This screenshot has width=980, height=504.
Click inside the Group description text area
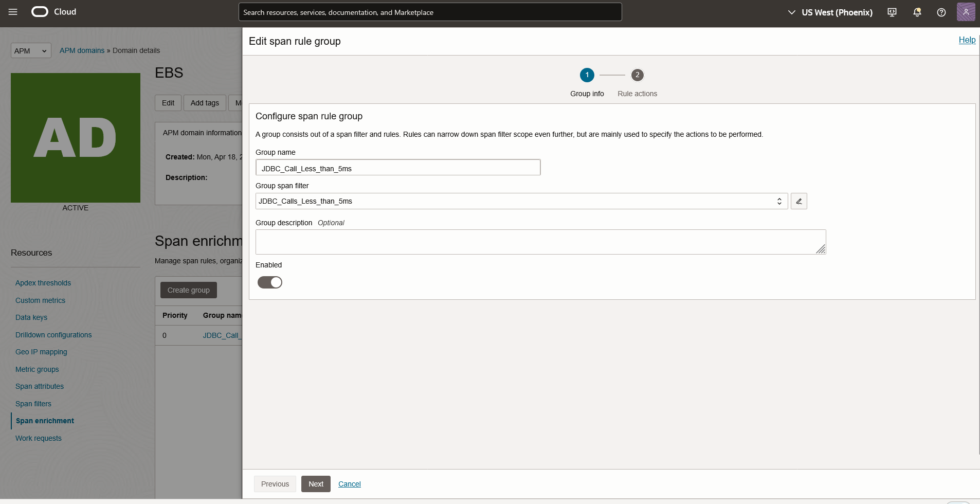(x=540, y=241)
